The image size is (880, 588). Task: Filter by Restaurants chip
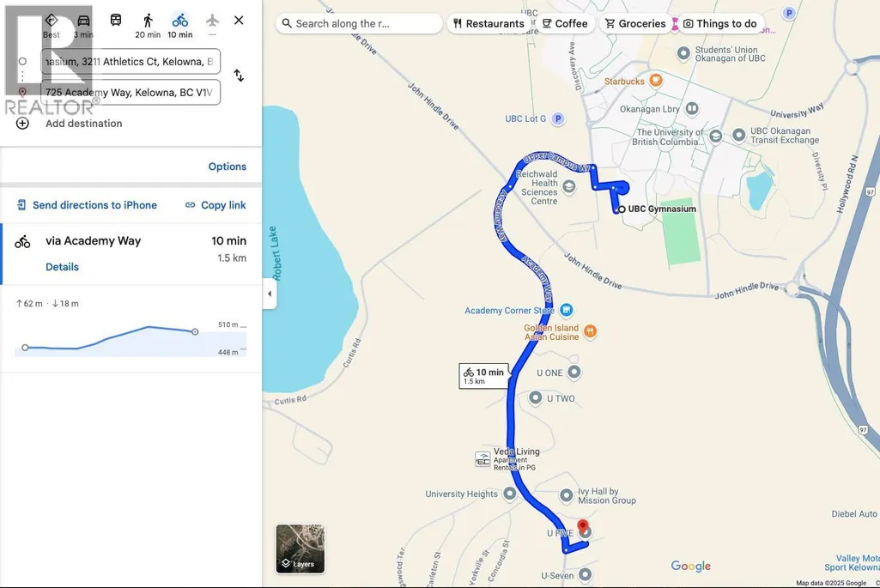(489, 23)
